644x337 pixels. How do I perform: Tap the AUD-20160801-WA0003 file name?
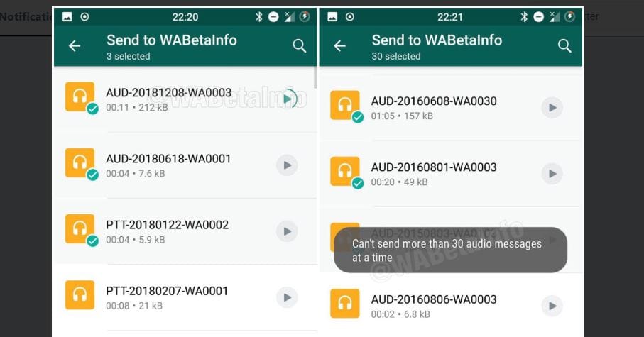pos(434,167)
